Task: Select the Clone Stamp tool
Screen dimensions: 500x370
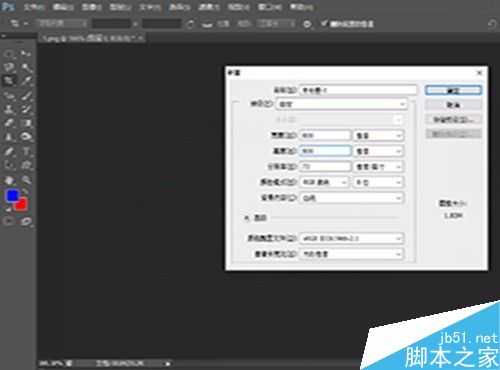Action: click(x=9, y=109)
